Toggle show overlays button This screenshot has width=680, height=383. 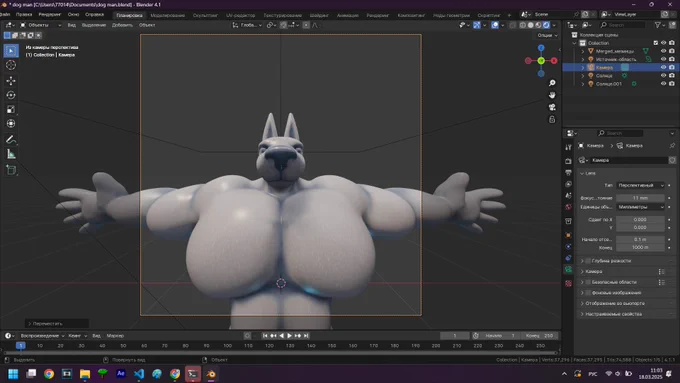click(x=495, y=25)
